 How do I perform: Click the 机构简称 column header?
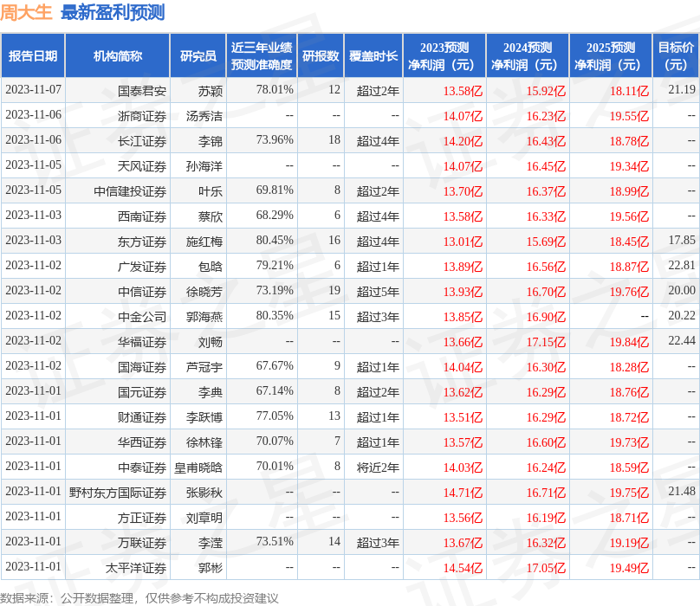118,55
